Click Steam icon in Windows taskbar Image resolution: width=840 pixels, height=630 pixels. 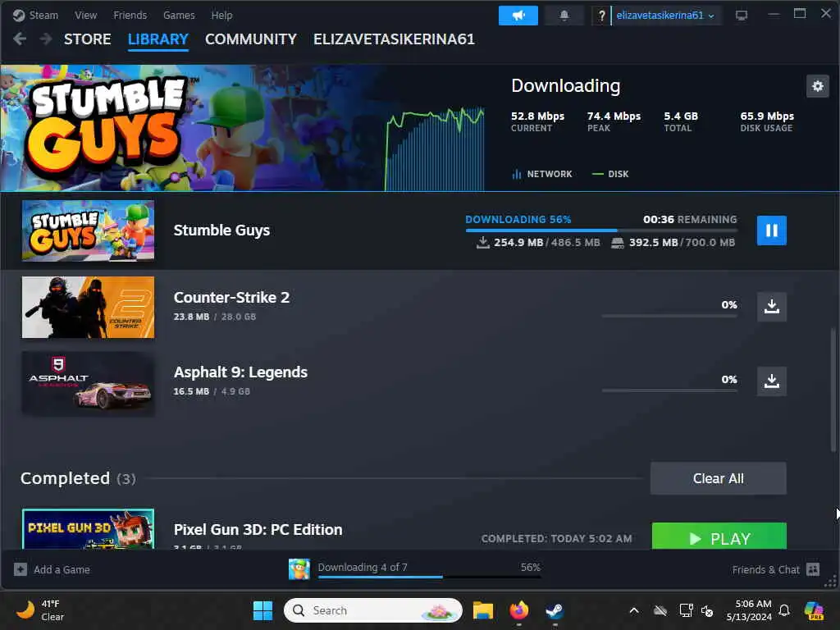555,610
